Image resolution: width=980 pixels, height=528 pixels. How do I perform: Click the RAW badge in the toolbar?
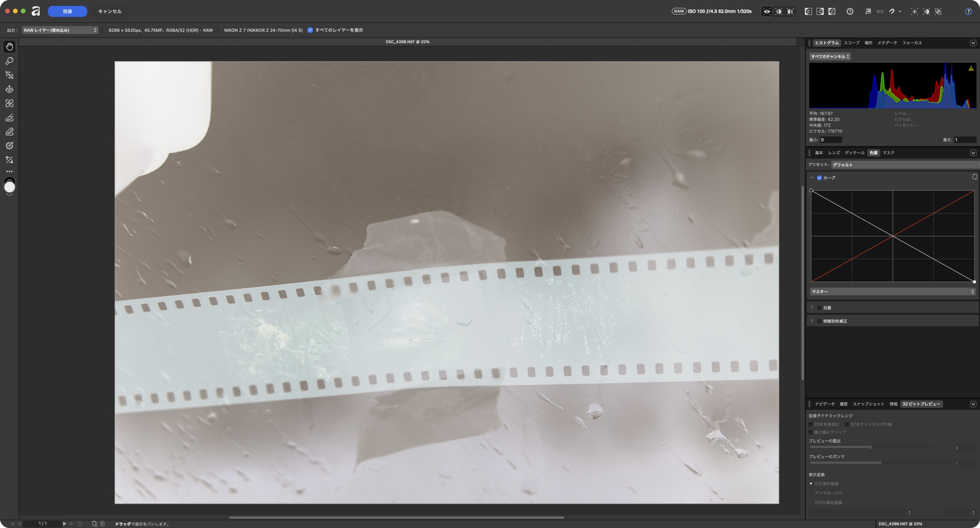(679, 11)
